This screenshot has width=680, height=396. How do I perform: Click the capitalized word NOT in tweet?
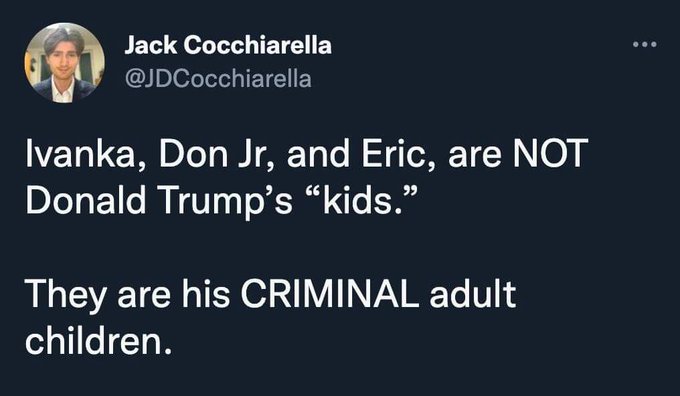click(x=551, y=153)
